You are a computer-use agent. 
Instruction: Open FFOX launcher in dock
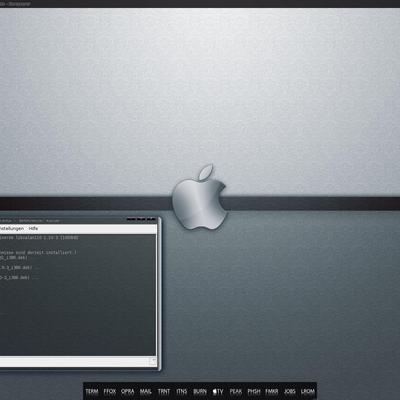(x=110, y=392)
